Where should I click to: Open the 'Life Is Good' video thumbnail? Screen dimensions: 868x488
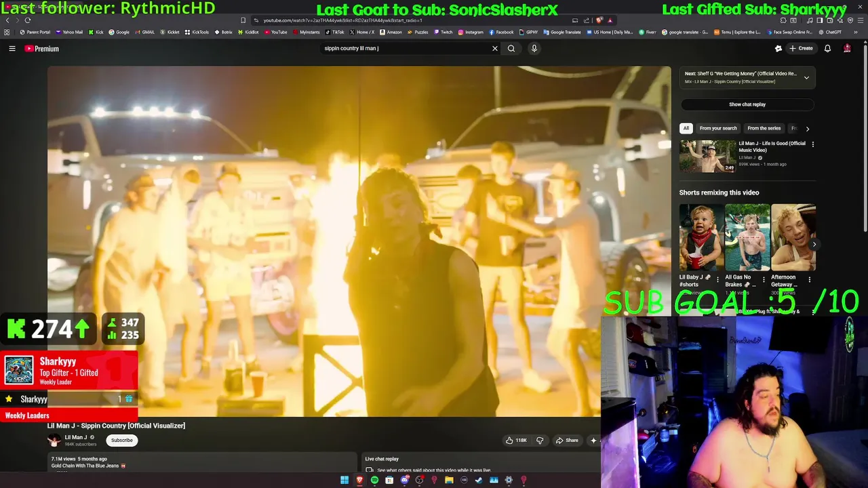(707, 156)
